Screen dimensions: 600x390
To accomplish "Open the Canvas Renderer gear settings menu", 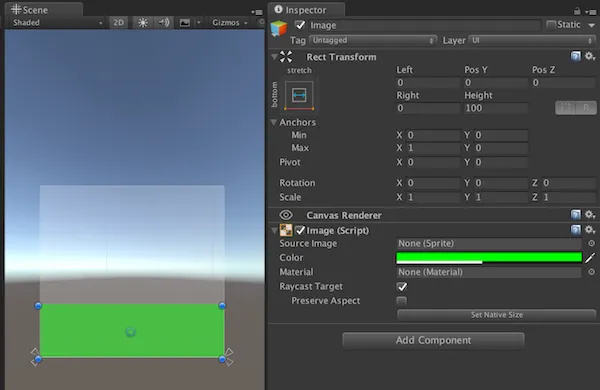I will pyautogui.click(x=590, y=215).
